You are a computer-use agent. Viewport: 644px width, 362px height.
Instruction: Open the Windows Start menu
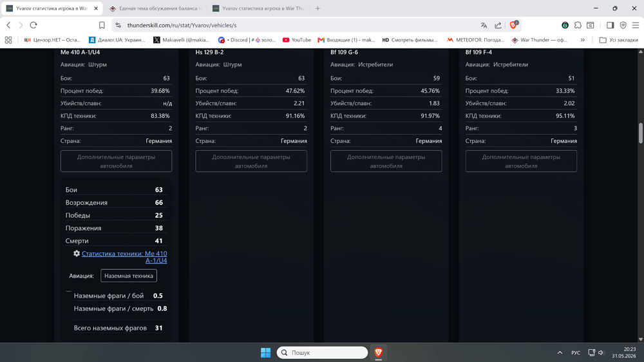(266, 352)
